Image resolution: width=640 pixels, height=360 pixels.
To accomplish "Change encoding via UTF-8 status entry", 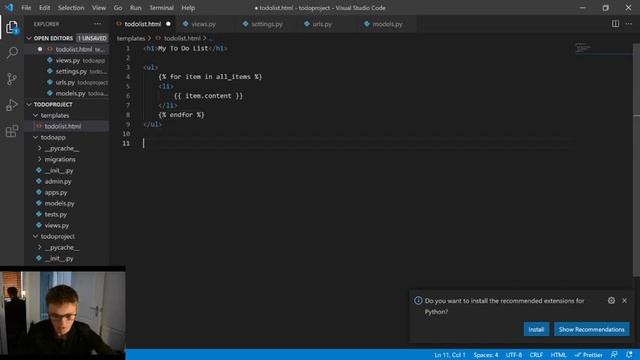I will point(513,355).
